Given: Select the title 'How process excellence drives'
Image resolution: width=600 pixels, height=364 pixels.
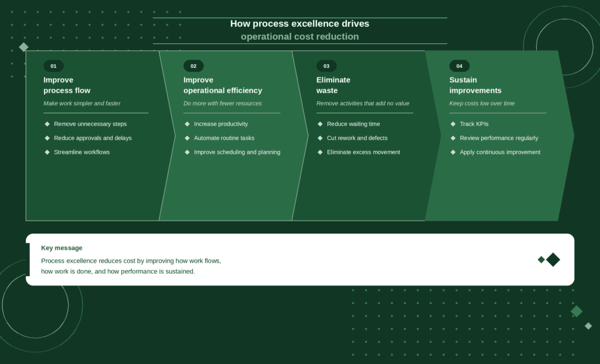Looking at the screenshot, I should 299,24.
